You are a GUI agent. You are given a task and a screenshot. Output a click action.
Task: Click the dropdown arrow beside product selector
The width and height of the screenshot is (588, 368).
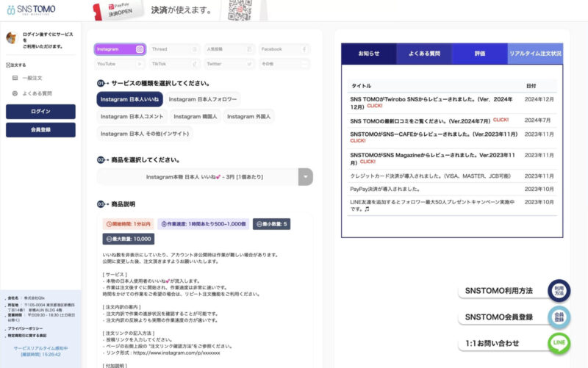(306, 177)
